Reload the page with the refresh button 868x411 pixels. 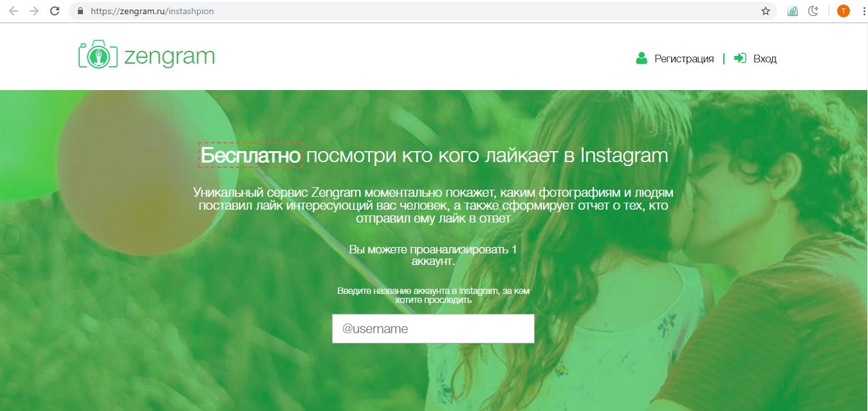55,11
